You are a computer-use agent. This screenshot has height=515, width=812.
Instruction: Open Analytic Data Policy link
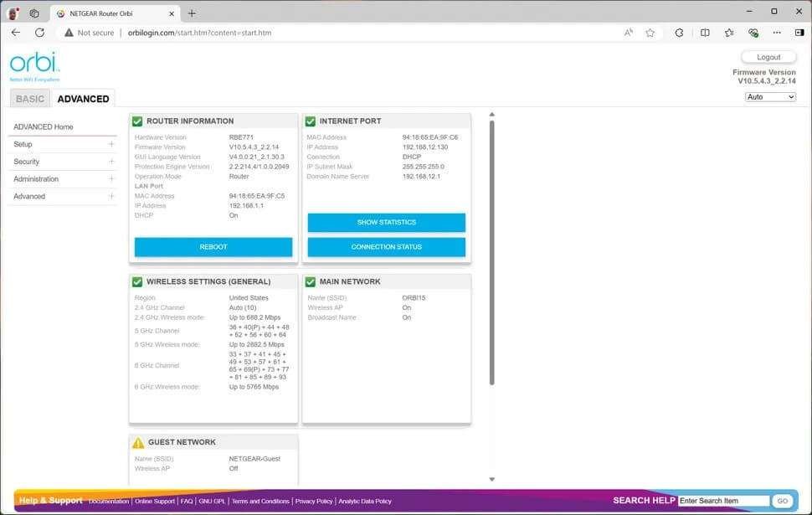pyautogui.click(x=365, y=501)
